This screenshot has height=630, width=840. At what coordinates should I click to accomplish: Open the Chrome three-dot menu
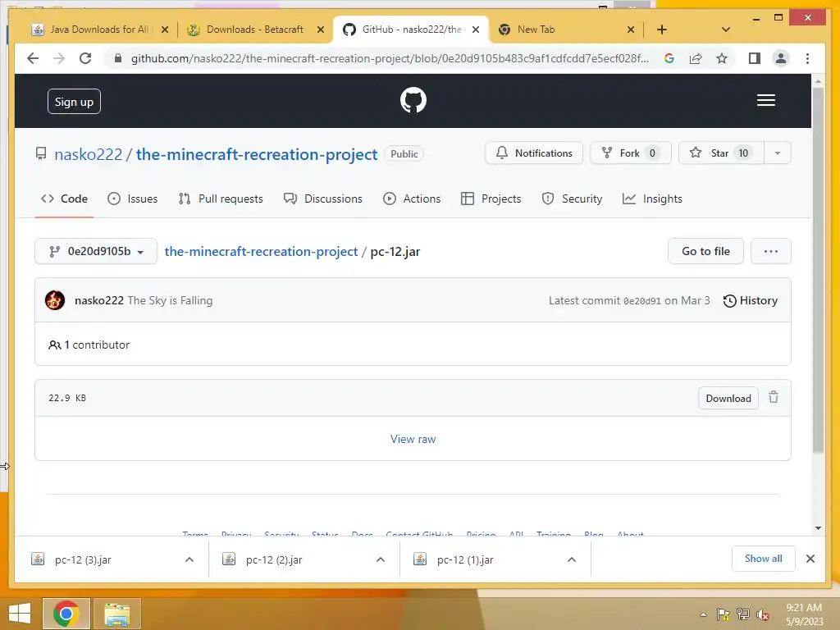click(807, 58)
